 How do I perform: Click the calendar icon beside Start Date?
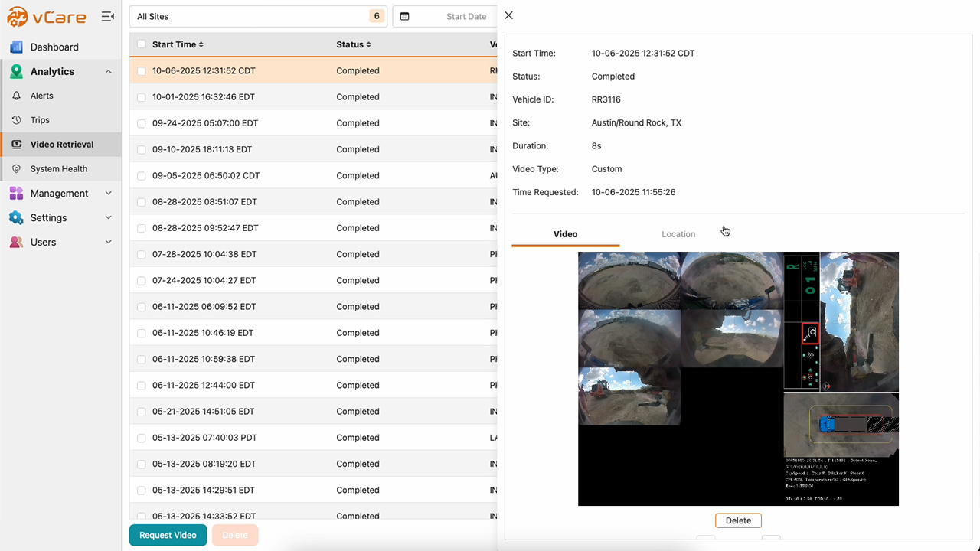pos(405,16)
